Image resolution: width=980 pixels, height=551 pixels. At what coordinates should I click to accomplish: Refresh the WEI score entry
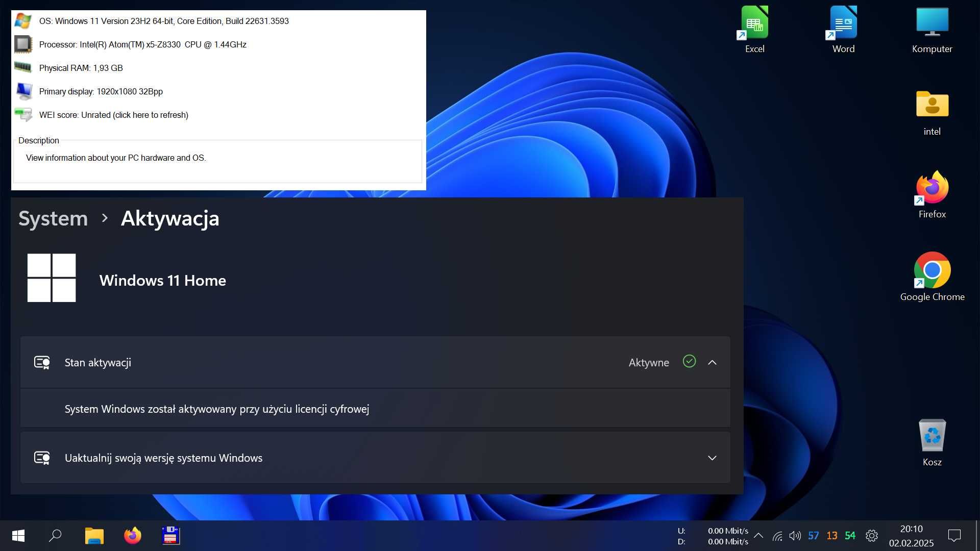pos(113,115)
